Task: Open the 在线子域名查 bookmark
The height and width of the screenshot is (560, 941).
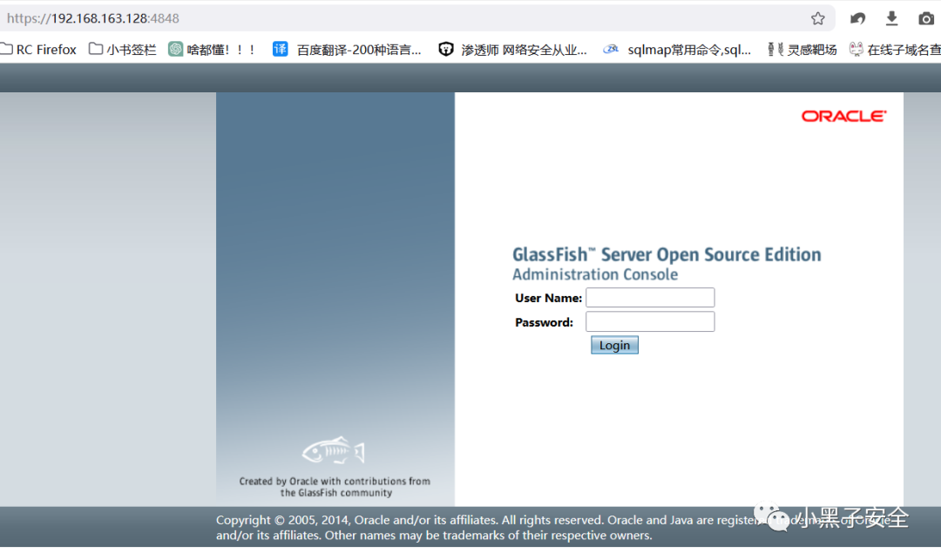Action: pos(895,49)
